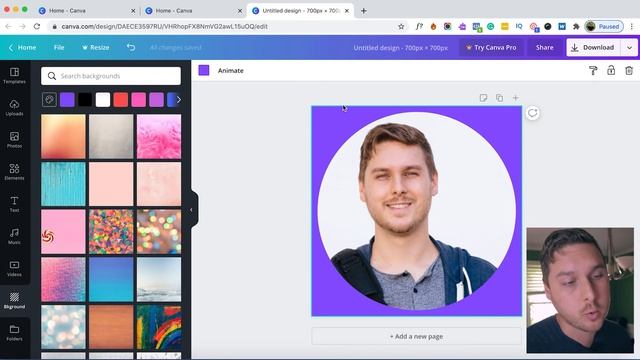Image resolution: width=640 pixels, height=360 pixels.
Task: Open the Photos sidebar panel
Action: coord(14,140)
